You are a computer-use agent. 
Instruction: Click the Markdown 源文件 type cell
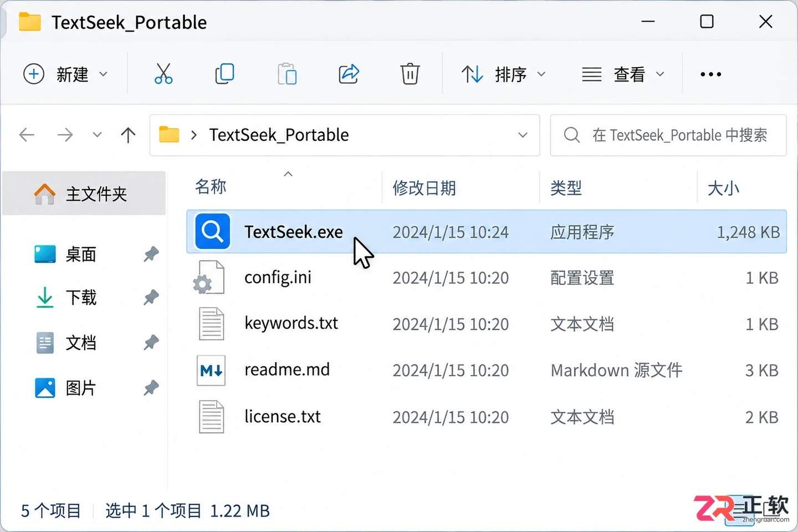[616, 370]
